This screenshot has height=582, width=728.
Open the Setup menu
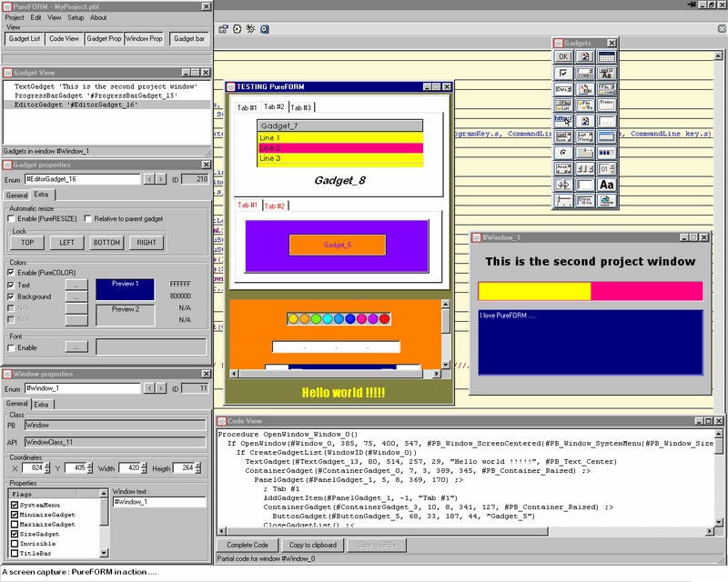tap(76, 17)
